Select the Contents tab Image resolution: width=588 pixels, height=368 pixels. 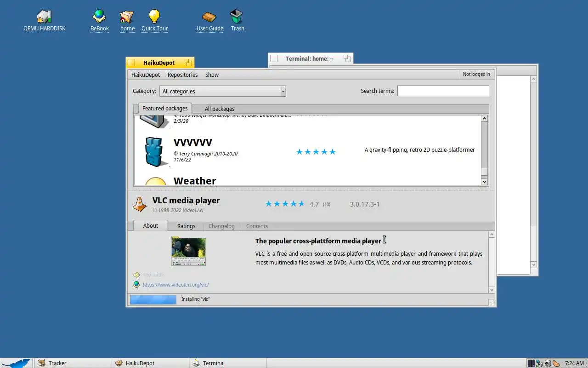(x=257, y=226)
